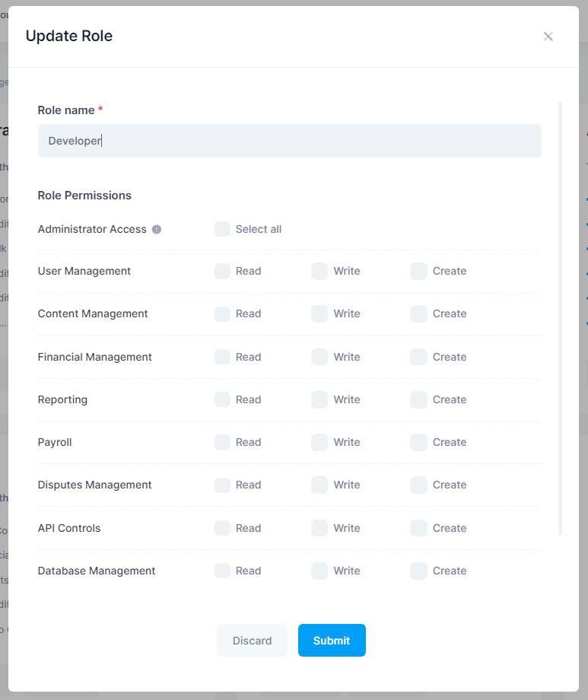This screenshot has width=588, height=700.
Task: Check Create permission for Financial Management
Action: [x=418, y=357]
